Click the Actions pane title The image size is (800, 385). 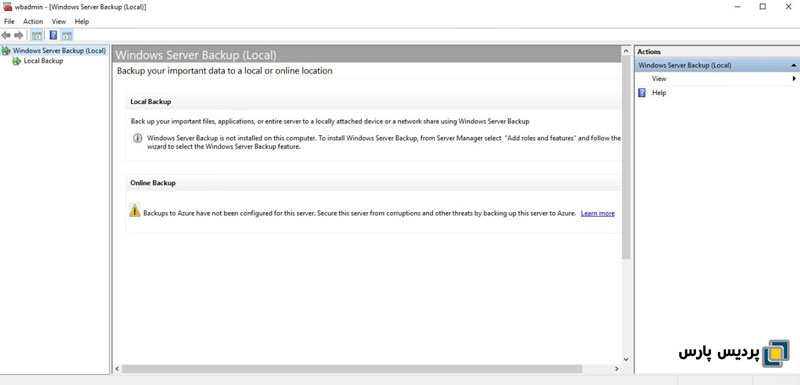[649, 52]
